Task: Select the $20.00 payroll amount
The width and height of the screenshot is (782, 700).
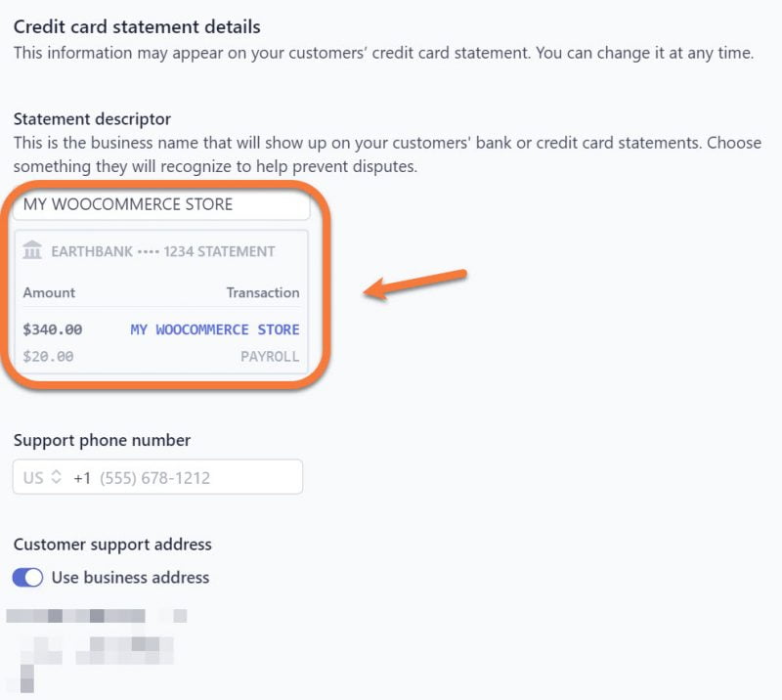Action: tap(44, 357)
